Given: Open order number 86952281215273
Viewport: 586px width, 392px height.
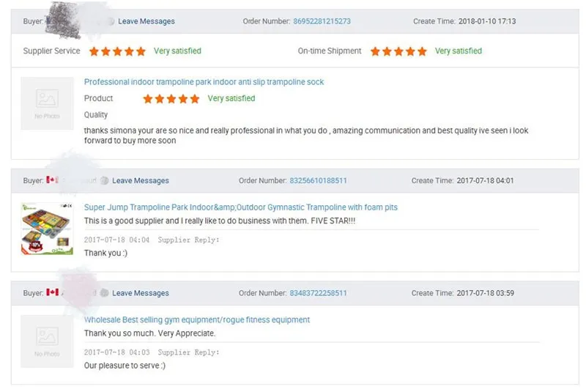Looking at the screenshot, I should 322,21.
